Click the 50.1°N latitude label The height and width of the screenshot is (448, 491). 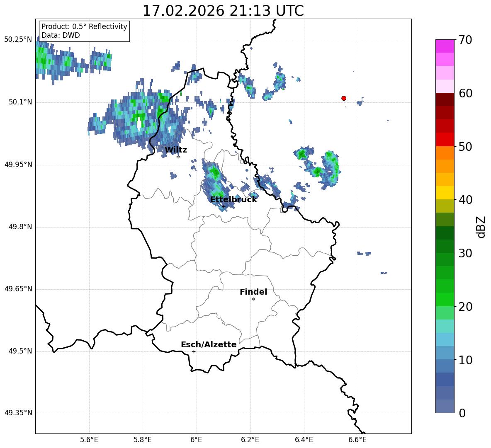click(20, 102)
